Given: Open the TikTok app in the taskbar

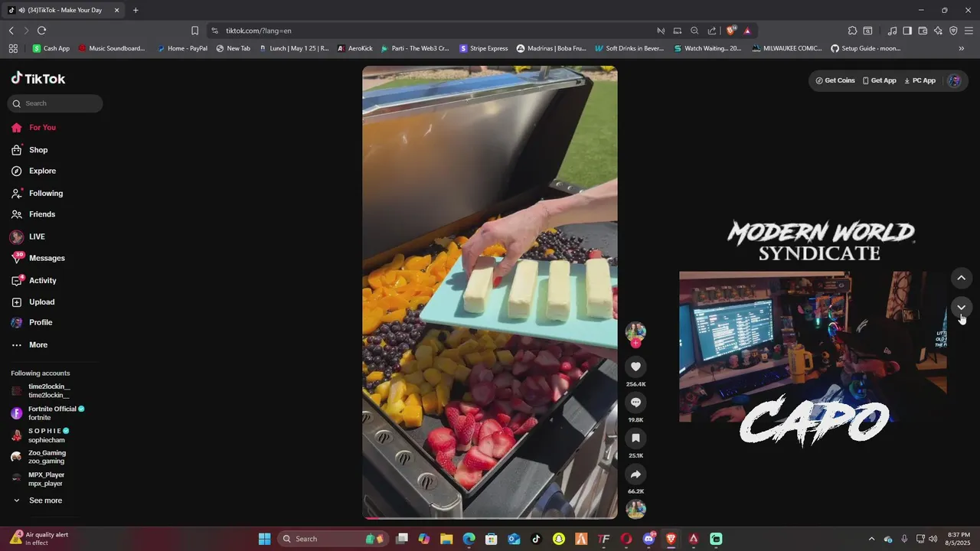Looking at the screenshot, I should tap(536, 539).
